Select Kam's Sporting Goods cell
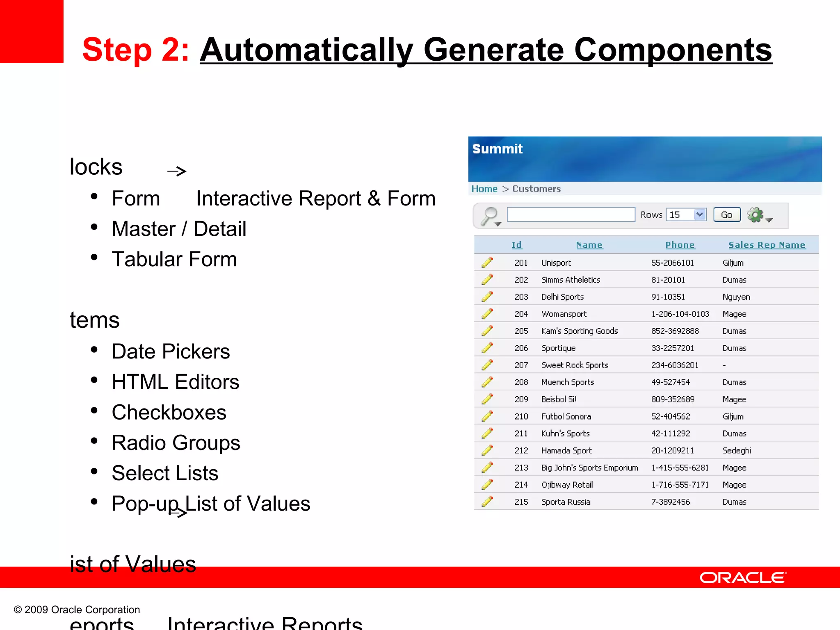The image size is (840, 630). point(580,331)
